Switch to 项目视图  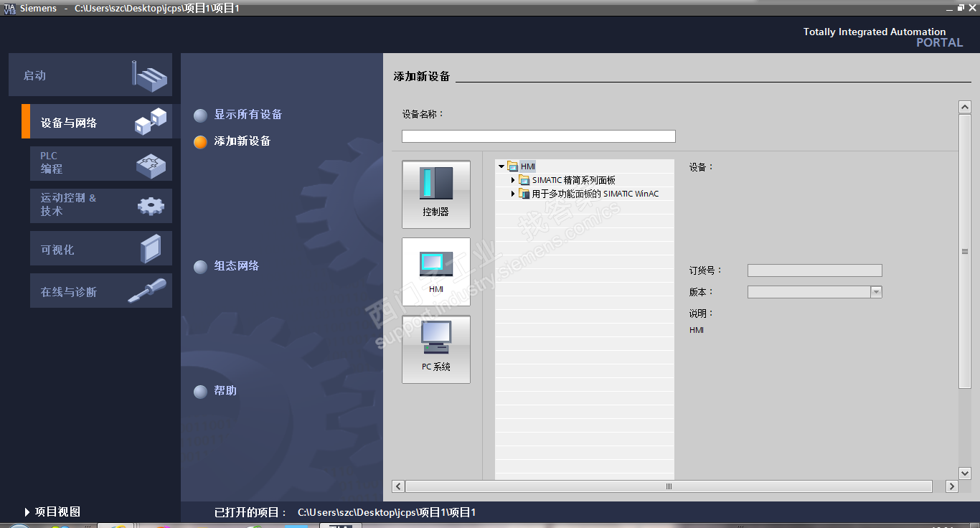pyautogui.click(x=52, y=512)
